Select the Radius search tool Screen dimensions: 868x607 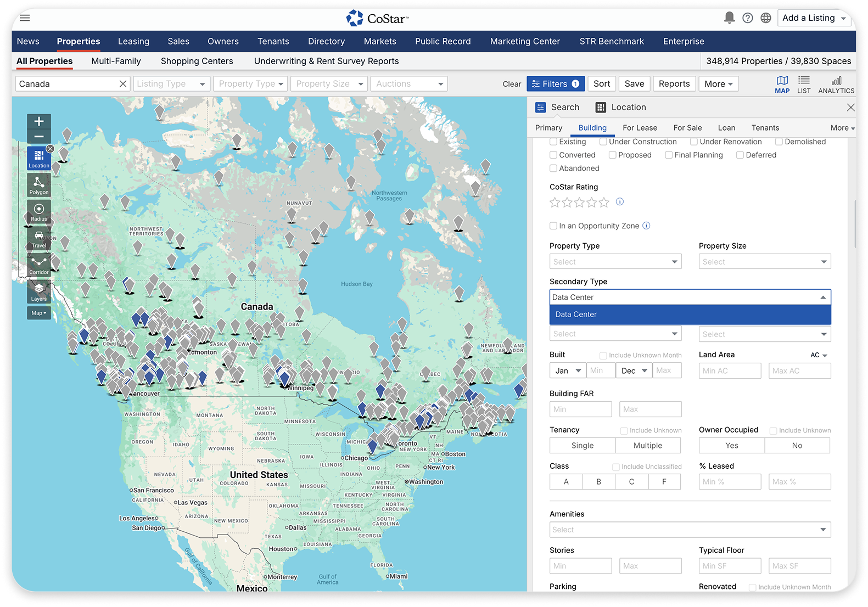[x=39, y=212]
